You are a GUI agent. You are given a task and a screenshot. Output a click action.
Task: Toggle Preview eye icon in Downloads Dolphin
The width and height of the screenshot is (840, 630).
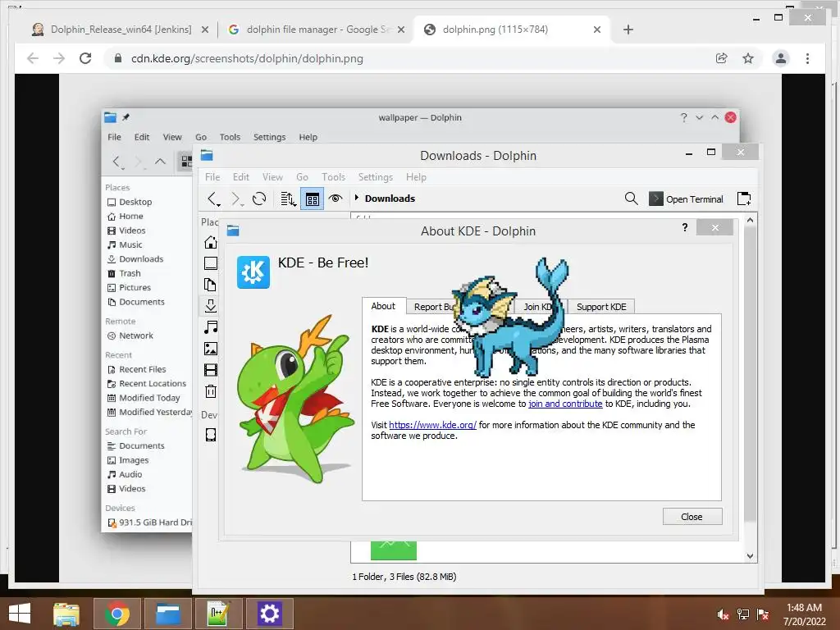coord(336,199)
